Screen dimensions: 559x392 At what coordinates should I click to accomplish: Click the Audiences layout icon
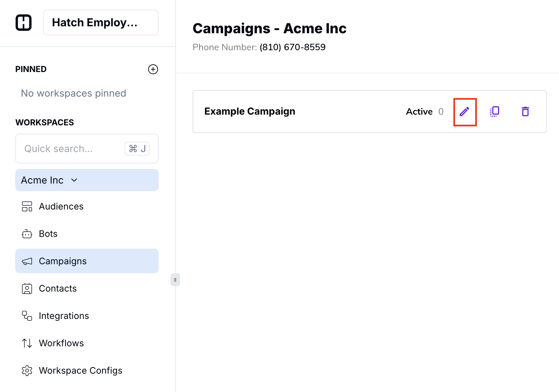27,206
